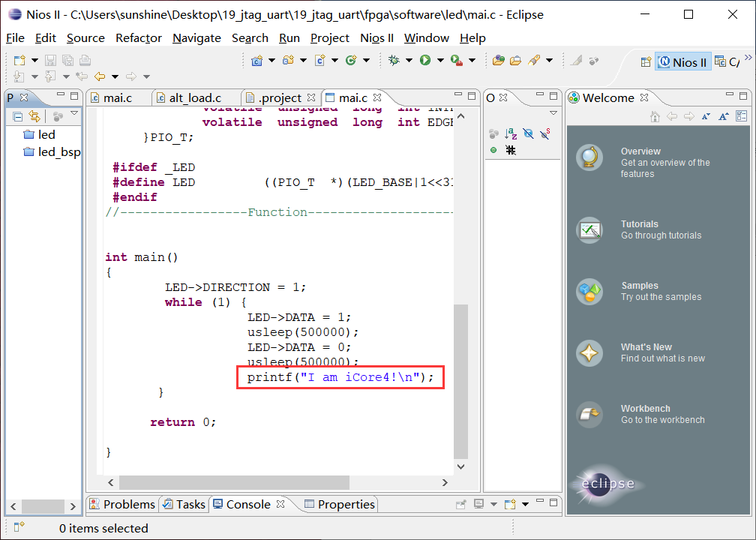756x540 pixels.
Task: Select the led_bsp project folder
Action: (58, 151)
